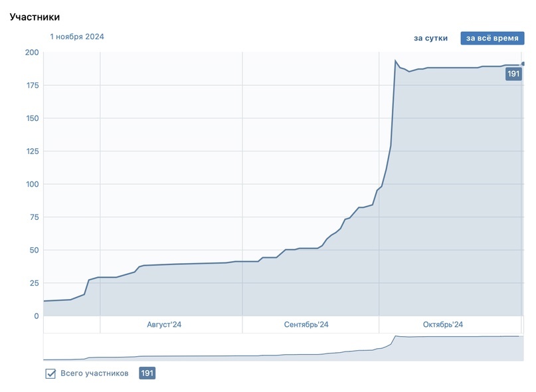Click the 191 legend badge

147,373
